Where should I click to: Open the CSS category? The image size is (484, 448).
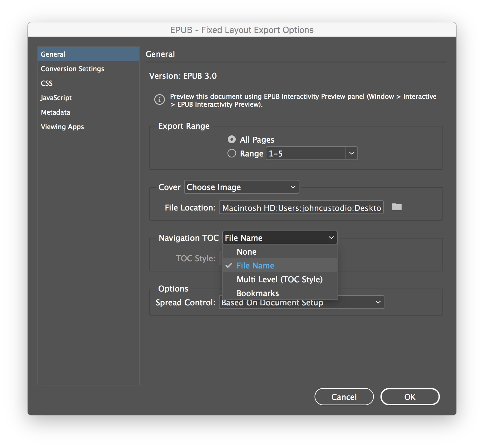pyautogui.click(x=88, y=83)
